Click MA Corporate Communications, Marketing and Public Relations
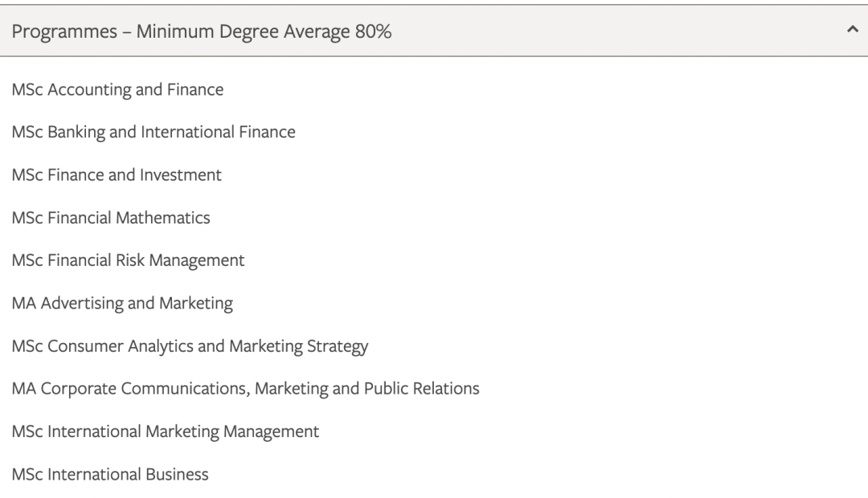This screenshot has width=868, height=498. pyautogui.click(x=245, y=389)
